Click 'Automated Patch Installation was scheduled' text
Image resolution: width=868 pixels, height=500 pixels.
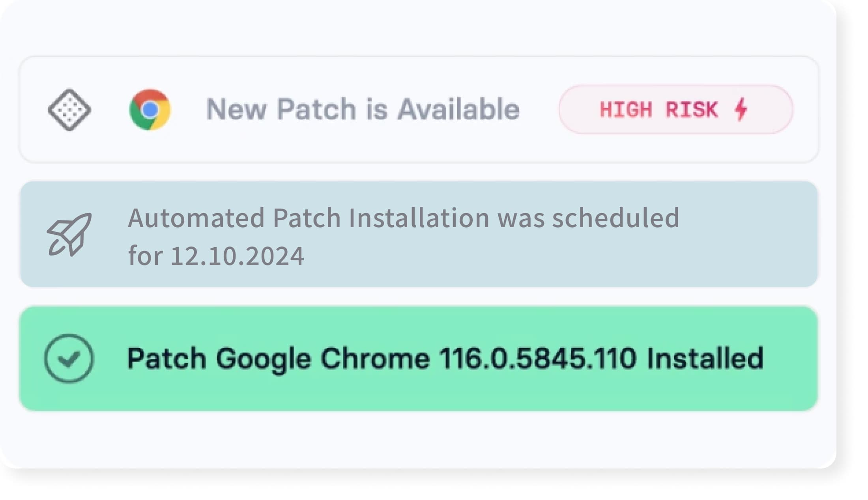click(403, 218)
